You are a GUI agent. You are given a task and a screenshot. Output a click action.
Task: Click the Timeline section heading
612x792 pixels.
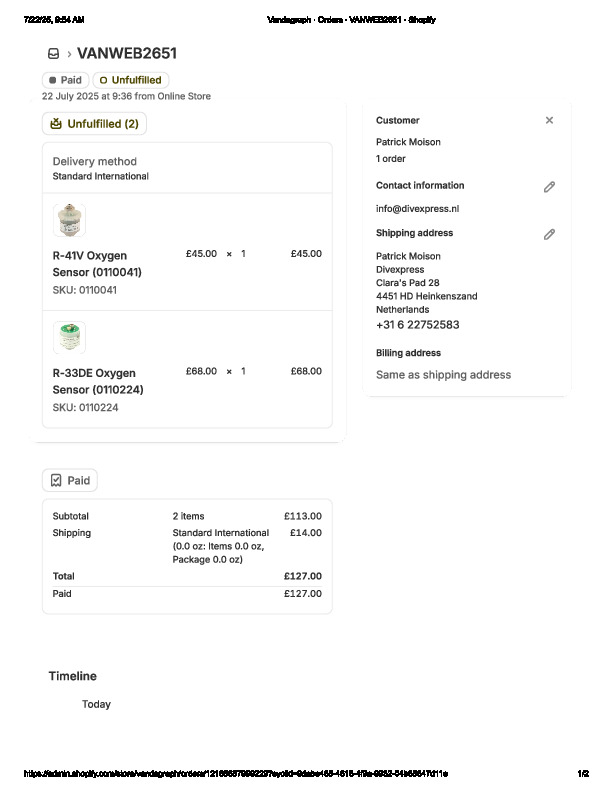(73, 676)
